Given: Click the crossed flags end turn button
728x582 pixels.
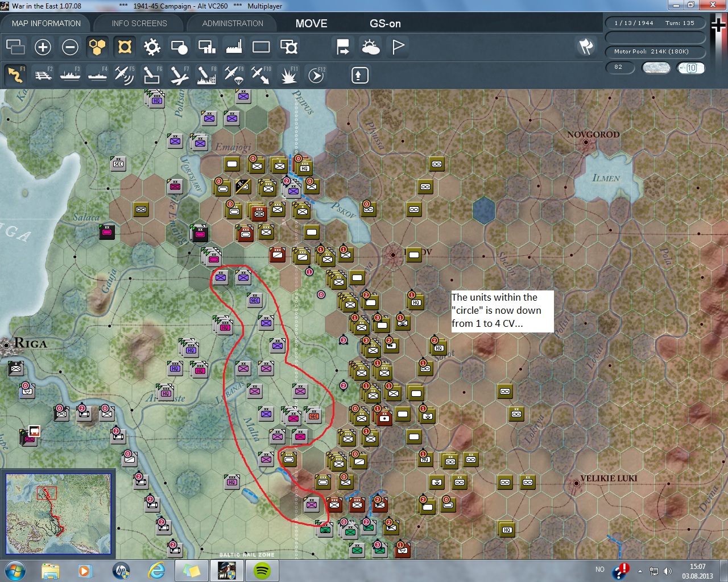Looking at the screenshot, I should coord(586,47).
